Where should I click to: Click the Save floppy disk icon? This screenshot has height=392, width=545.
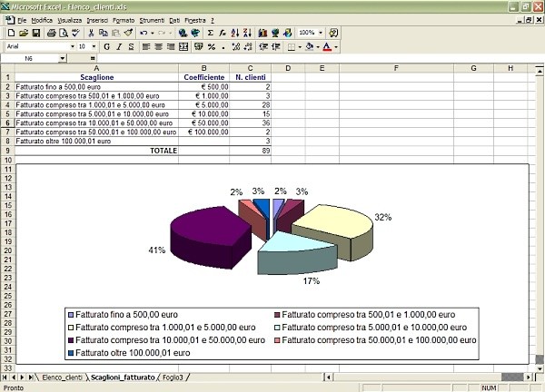(x=35, y=33)
